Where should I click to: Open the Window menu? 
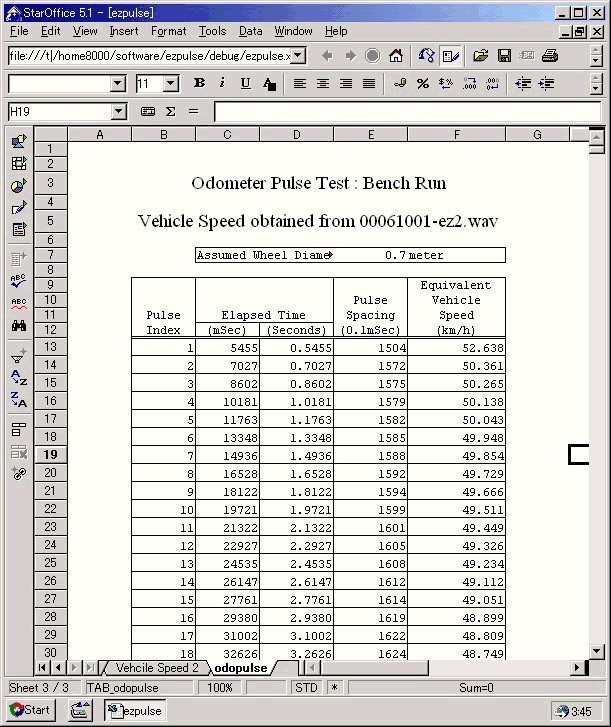[x=293, y=31]
